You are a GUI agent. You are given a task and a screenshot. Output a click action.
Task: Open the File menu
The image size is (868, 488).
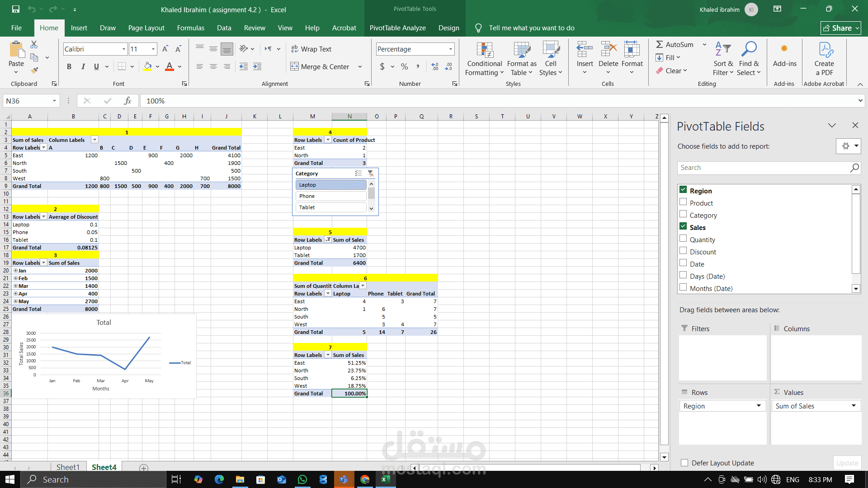point(16,28)
